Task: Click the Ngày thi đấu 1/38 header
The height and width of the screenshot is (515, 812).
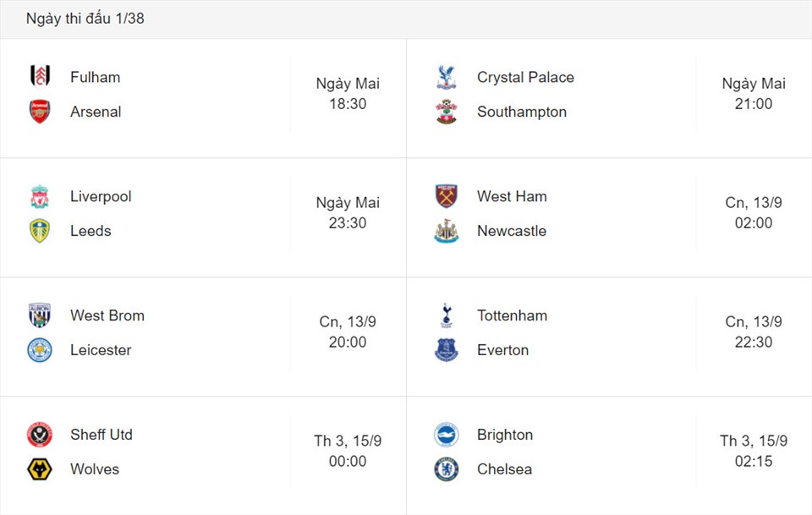Action: 85,19
